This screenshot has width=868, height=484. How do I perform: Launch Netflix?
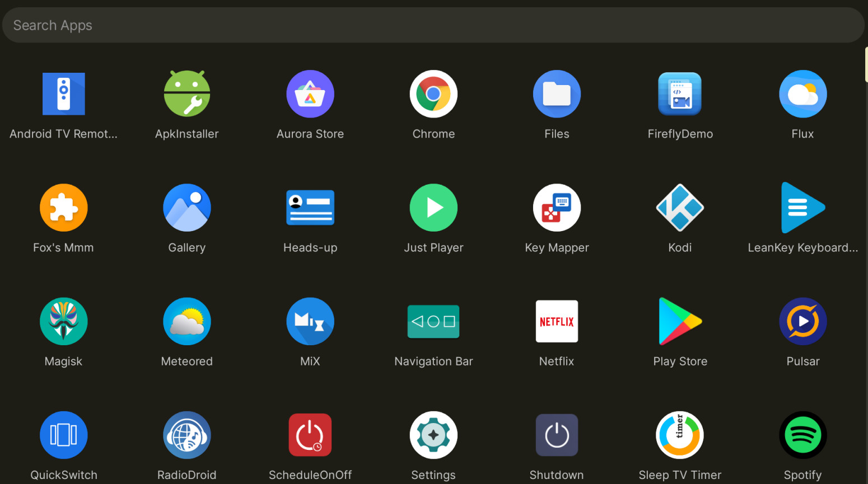(557, 321)
